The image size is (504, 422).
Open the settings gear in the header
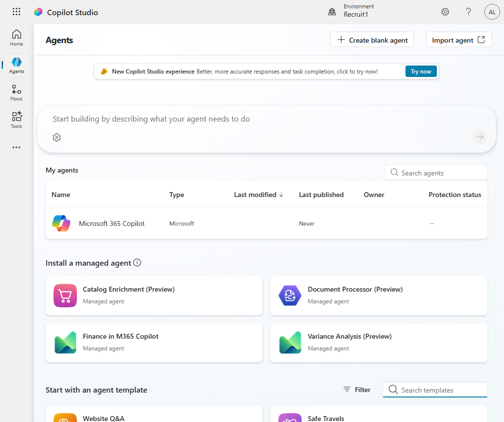[445, 12]
